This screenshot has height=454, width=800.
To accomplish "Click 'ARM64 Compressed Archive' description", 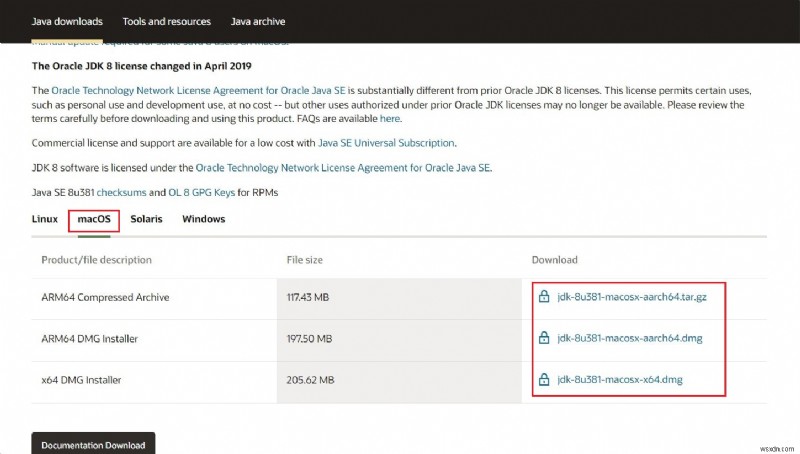I will pos(105,297).
